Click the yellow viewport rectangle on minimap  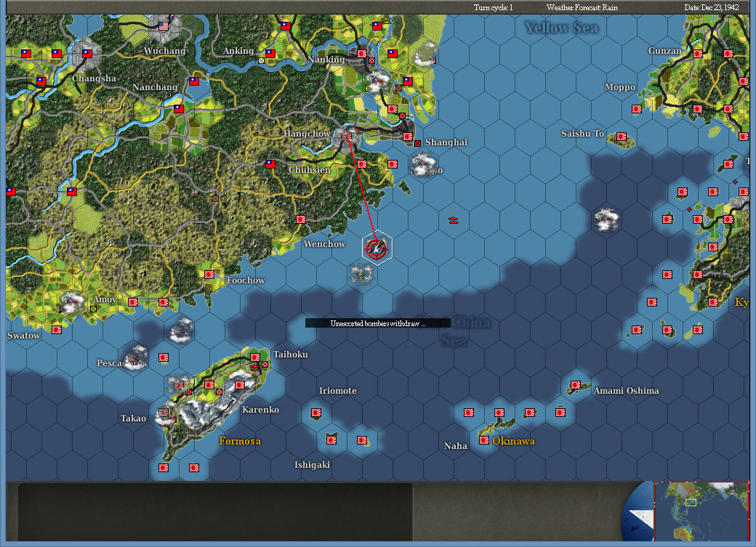click(x=691, y=503)
